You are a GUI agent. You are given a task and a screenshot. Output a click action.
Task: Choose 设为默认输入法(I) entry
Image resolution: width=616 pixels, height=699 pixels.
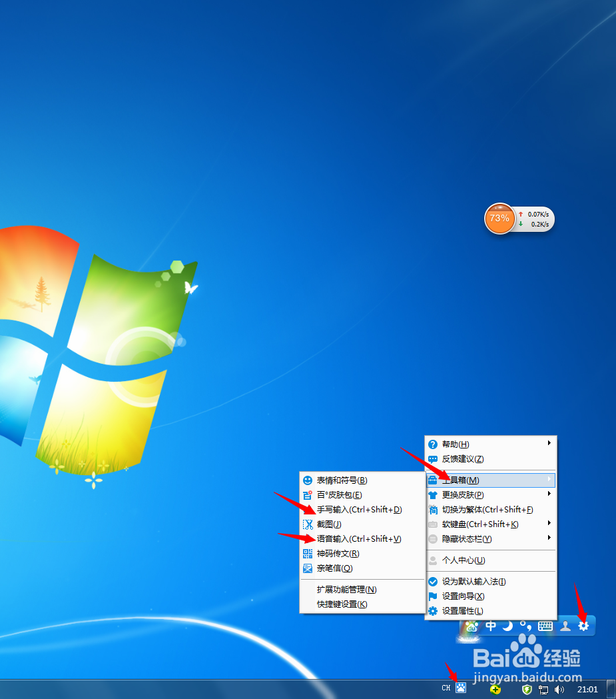tap(491, 581)
